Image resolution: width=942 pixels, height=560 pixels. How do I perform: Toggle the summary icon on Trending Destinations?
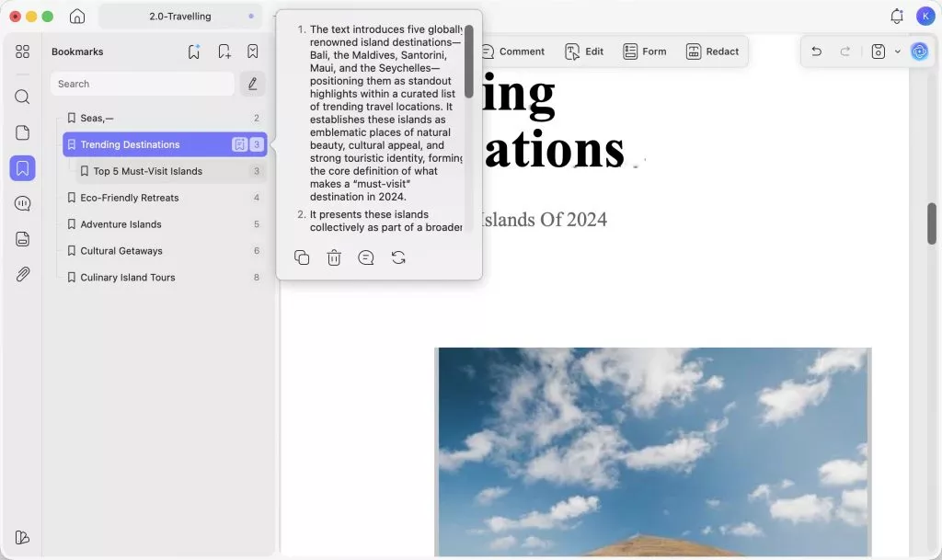pos(240,144)
